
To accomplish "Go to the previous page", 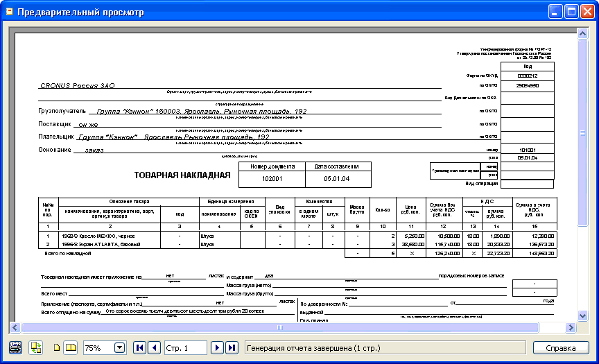I will (x=154, y=347).
